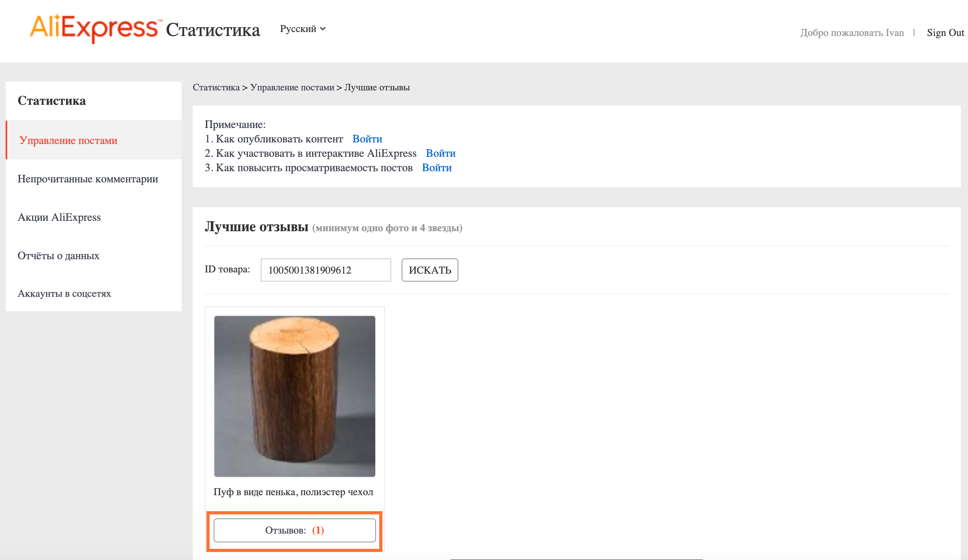This screenshot has height=560, width=968.
Task: Click the Лучшие отзывы breadcrumb text
Action: pos(377,87)
